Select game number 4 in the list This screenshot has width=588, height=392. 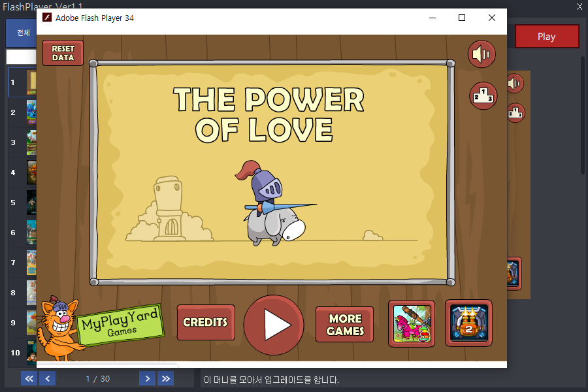(22, 172)
